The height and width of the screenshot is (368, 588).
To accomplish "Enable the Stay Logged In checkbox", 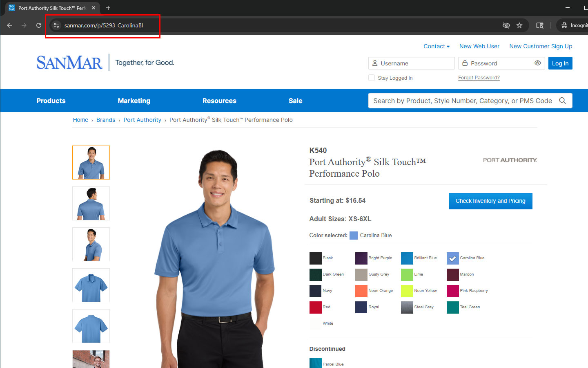I will click(x=372, y=78).
